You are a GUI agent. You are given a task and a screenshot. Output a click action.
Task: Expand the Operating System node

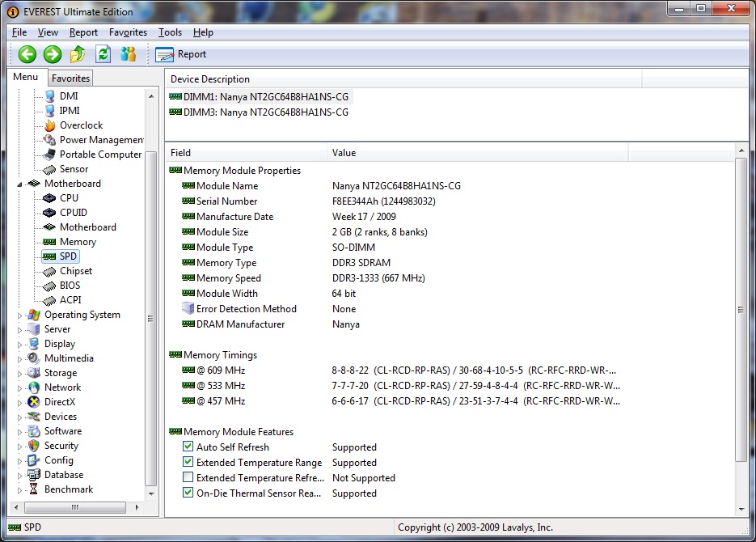19,315
